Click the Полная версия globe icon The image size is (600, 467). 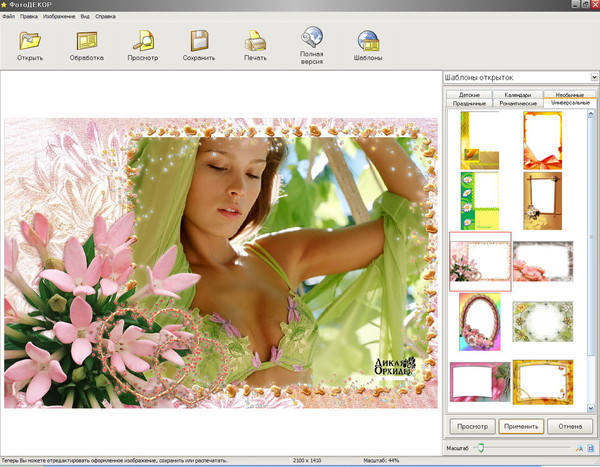click(312, 38)
